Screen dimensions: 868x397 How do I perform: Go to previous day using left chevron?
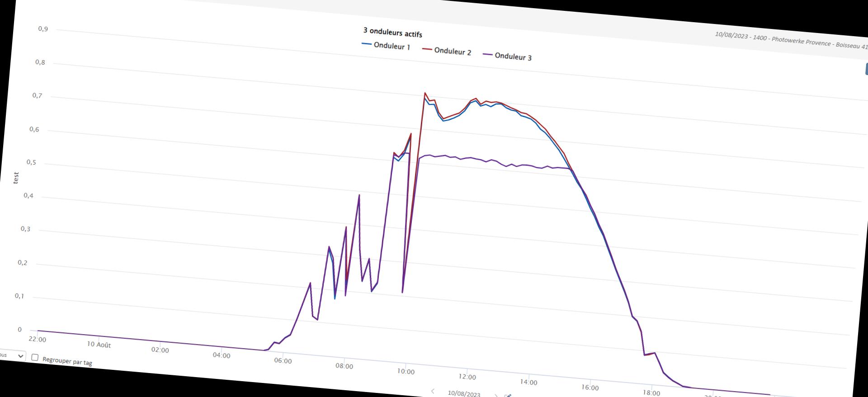(433, 391)
